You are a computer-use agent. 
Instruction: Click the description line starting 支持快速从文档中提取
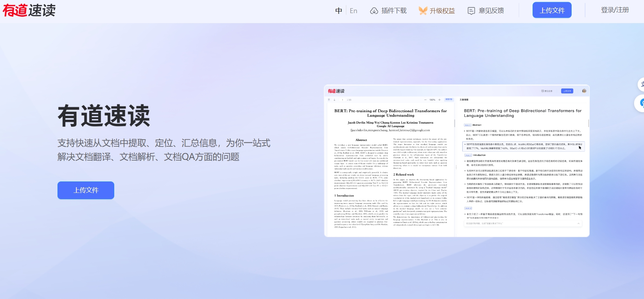click(x=164, y=143)
